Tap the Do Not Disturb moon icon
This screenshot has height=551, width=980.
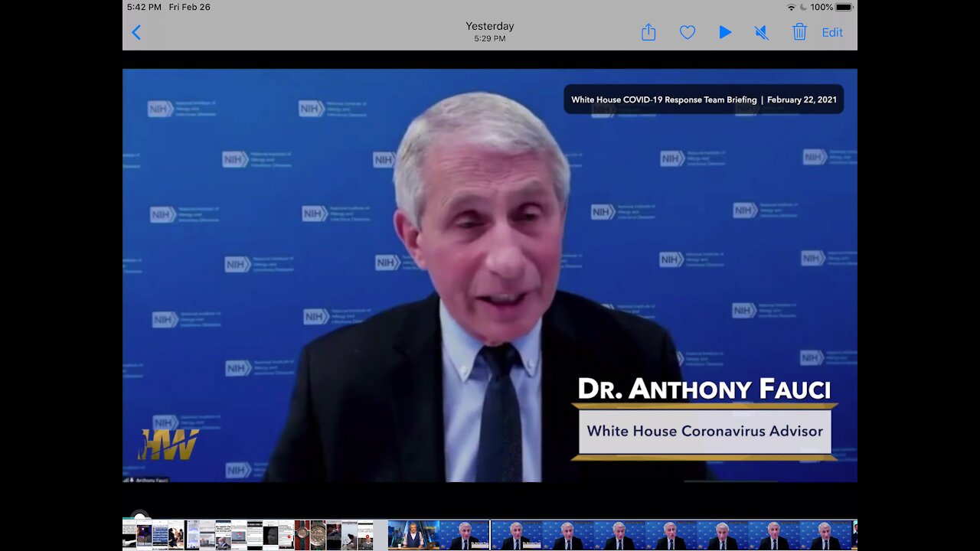click(803, 7)
